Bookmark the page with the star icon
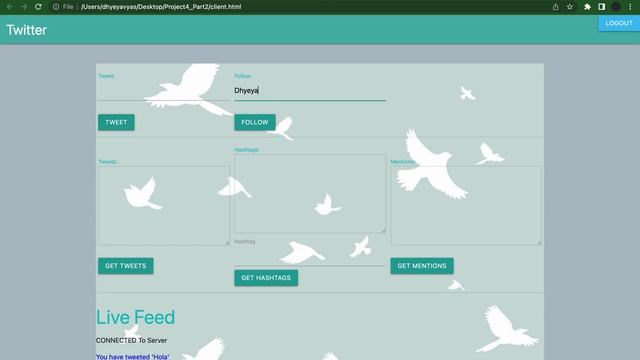The width and height of the screenshot is (640, 360). [570, 7]
